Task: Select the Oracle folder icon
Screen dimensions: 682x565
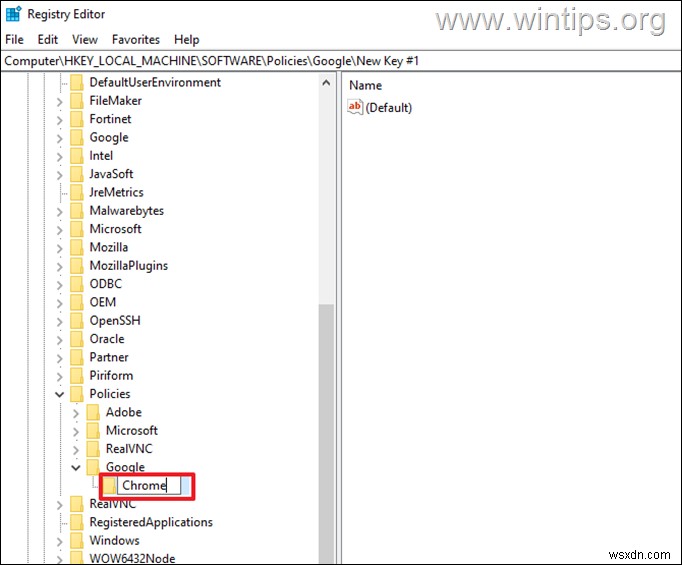Action: pos(77,339)
